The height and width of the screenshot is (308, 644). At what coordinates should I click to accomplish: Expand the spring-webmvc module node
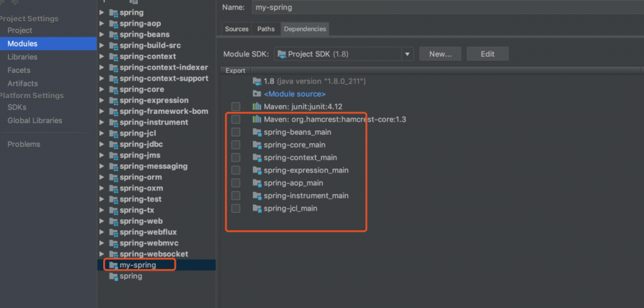[102, 243]
